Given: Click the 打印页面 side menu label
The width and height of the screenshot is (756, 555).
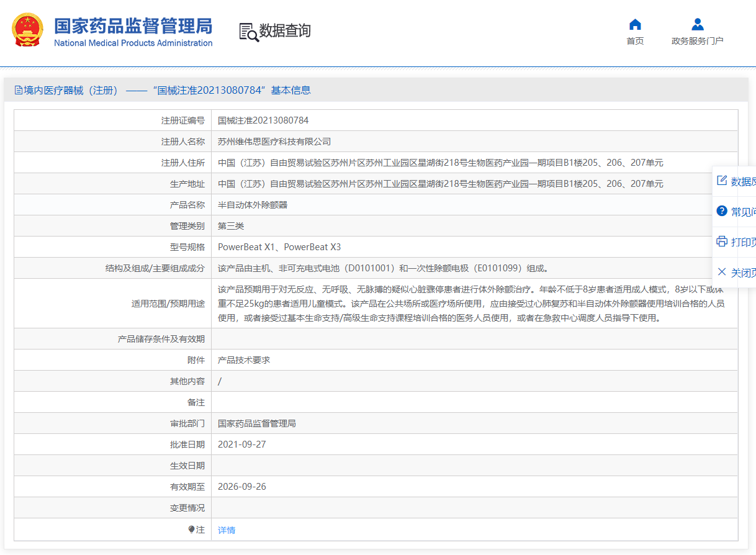Looking at the screenshot, I should coord(743,242).
